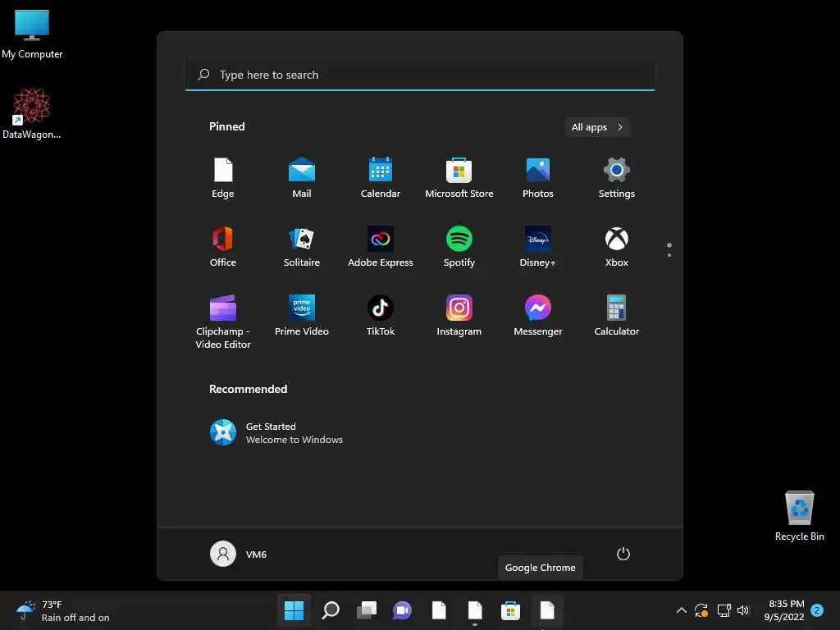840x630 pixels.
Task: Launch Adobe Express
Action: point(381,246)
